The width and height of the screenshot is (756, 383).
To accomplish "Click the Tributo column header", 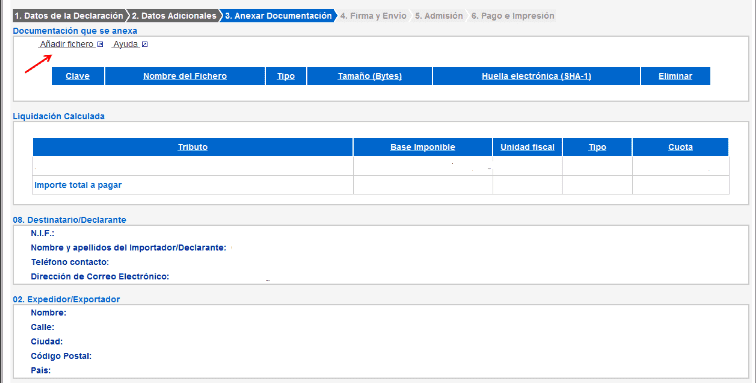I will point(192,147).
